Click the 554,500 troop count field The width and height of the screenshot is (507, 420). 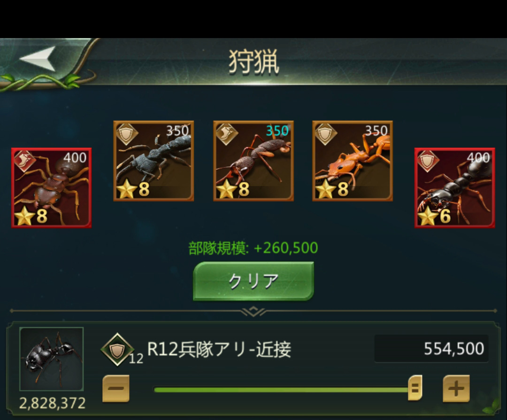click(431, 349)
